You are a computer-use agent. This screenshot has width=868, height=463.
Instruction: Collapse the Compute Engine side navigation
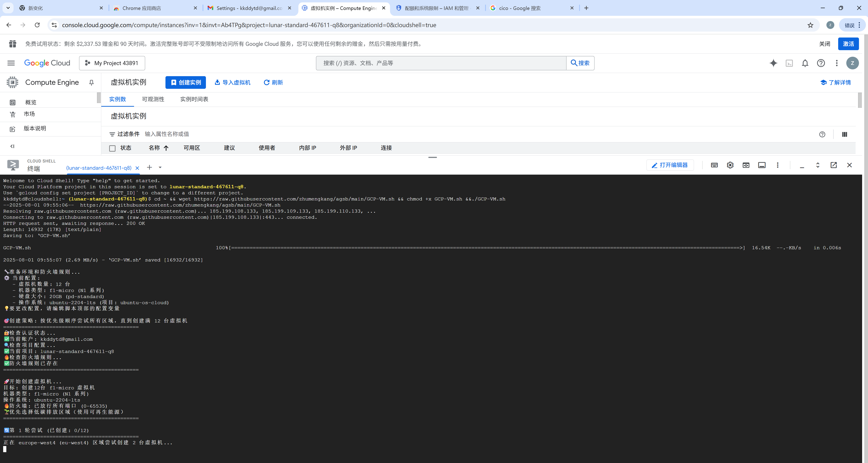tap(12, 146)
